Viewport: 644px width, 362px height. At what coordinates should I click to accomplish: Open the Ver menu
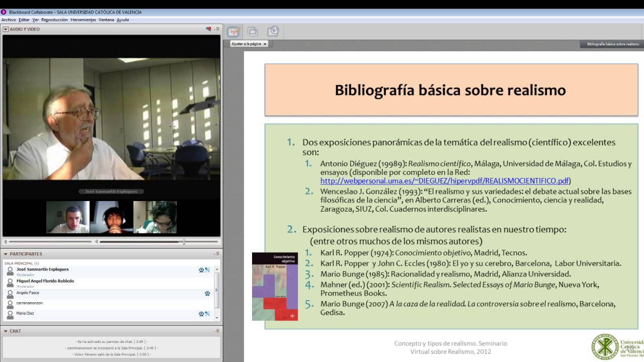(36, 20)
